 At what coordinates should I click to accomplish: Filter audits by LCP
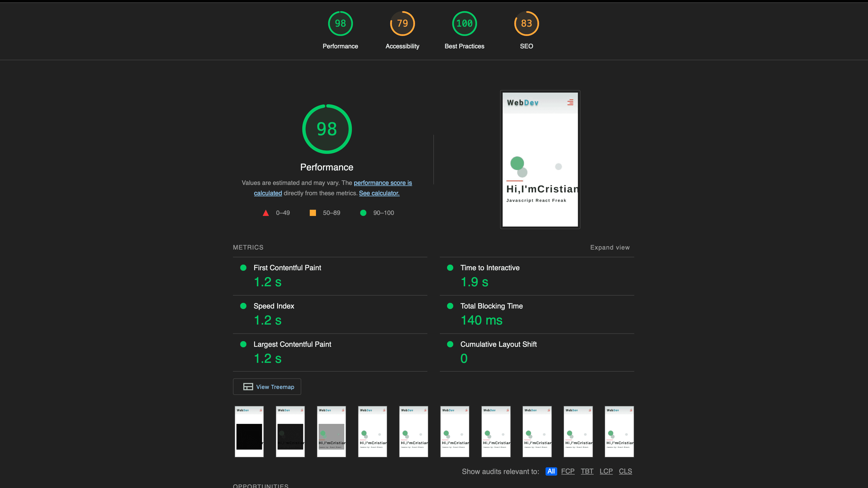[x=606, y=471]
